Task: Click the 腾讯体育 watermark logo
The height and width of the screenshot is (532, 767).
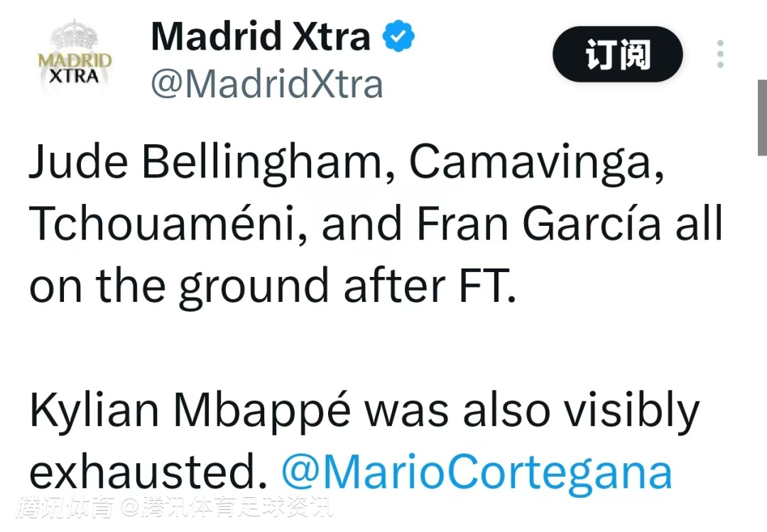Action: [67, 507]
